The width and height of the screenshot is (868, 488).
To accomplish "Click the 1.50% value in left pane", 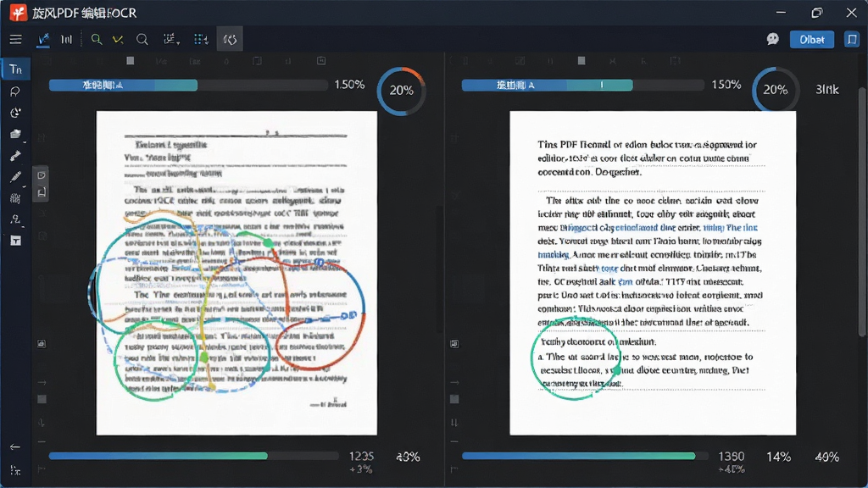I will coord(349,85).
